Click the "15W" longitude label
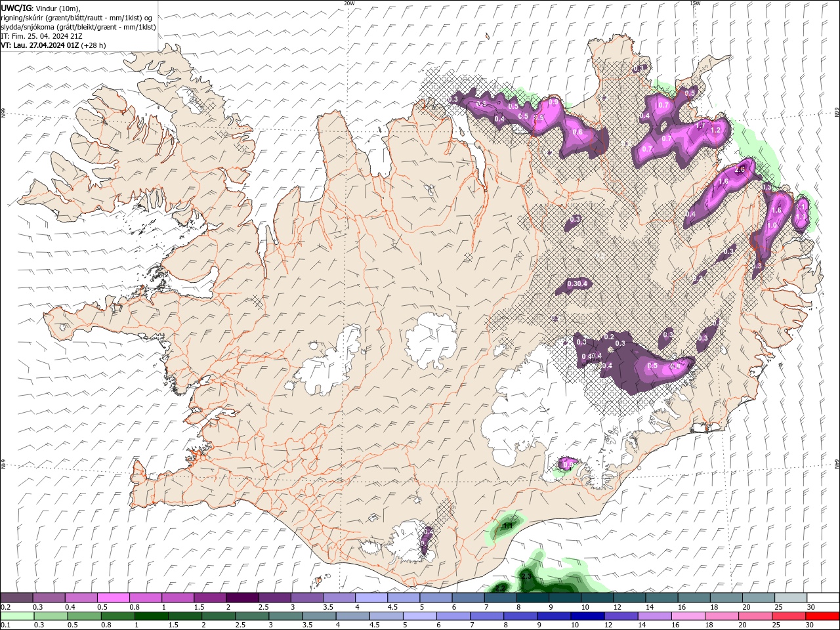Image resolution: width=840 pixels, height=630 pixels. 695,3
